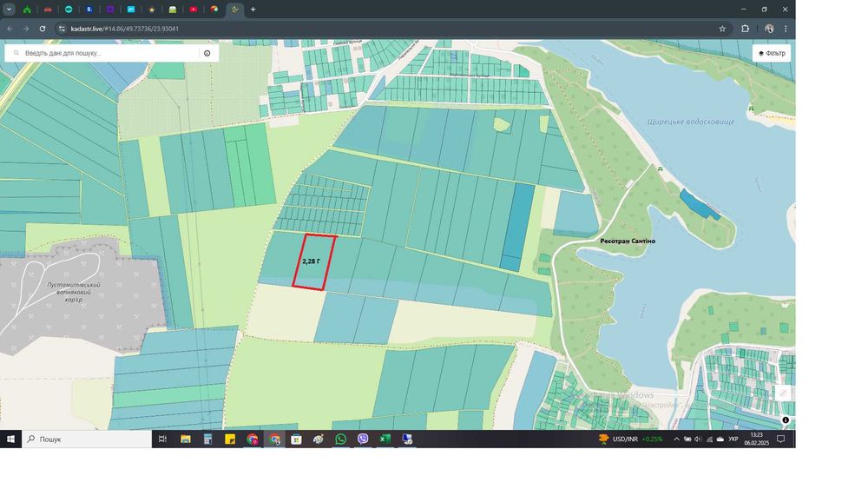Open the browser extensions puzzle icon

click(x=745, y=29)
